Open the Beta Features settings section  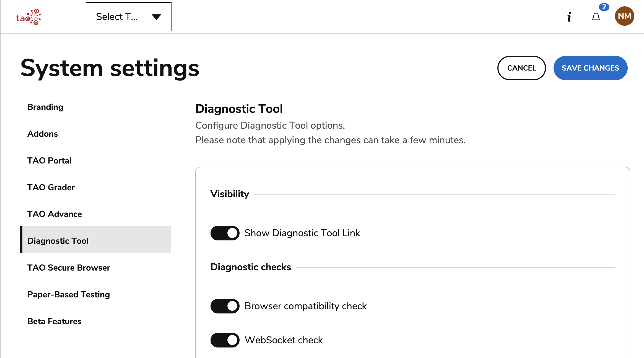95,321
